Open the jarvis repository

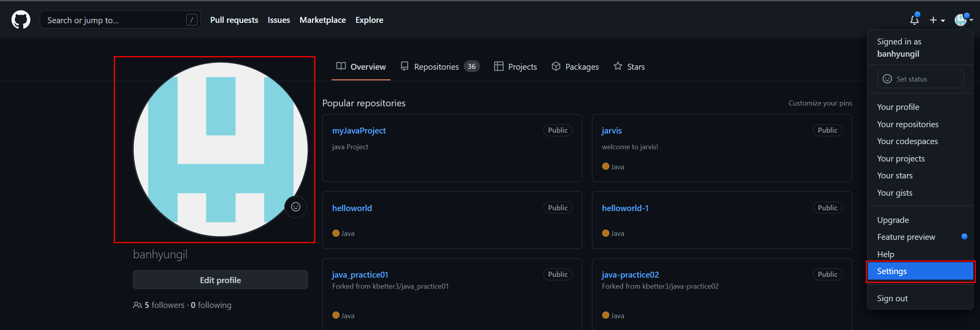coord(612,131)
